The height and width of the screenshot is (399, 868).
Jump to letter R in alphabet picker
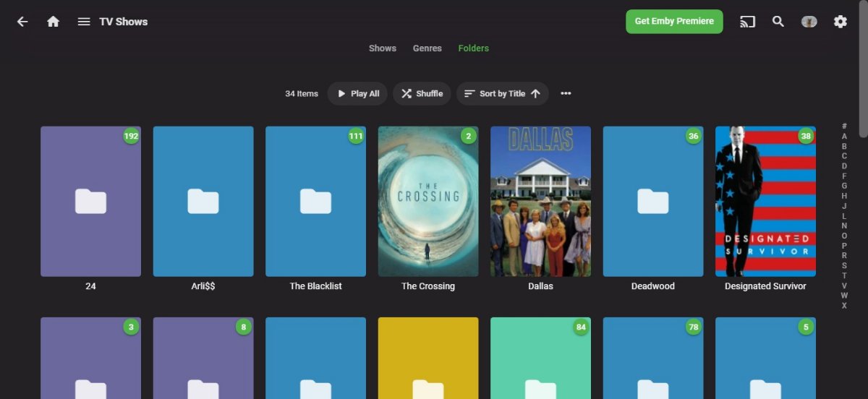[844, 256]
